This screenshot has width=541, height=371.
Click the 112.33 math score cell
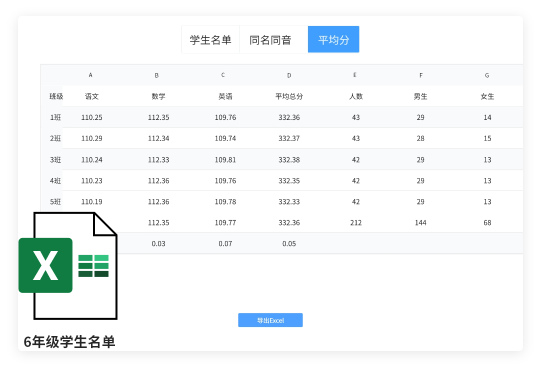click(x=159, y=160)
